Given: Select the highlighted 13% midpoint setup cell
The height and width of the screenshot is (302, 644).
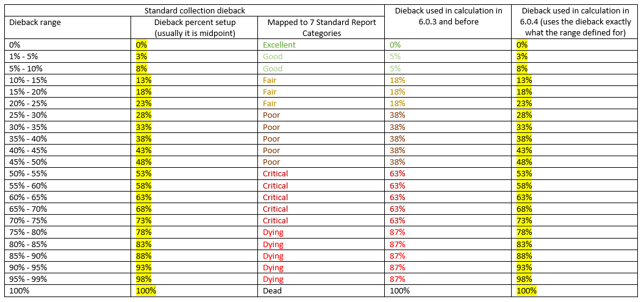Looking at the screenshot, I should 195,80.
